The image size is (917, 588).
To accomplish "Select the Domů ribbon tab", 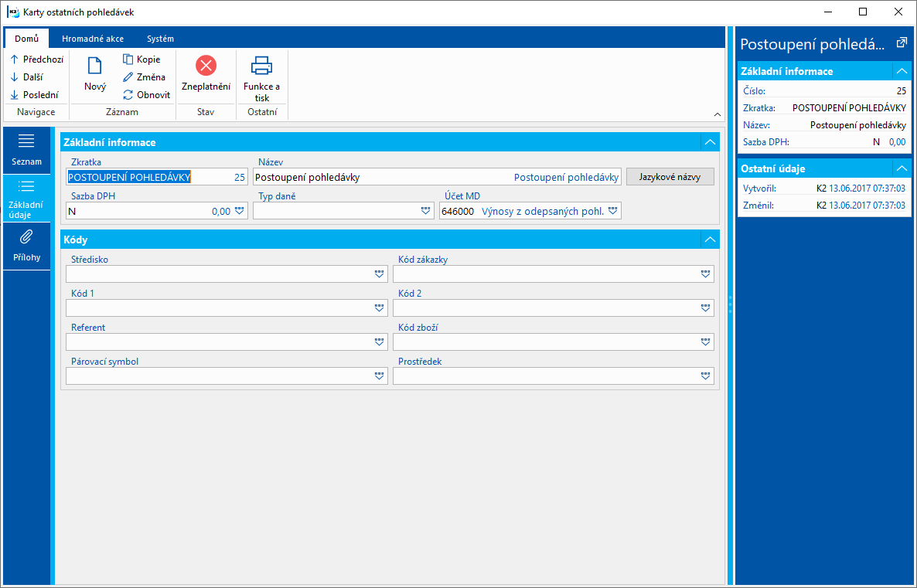I will [x=27, y=39].
